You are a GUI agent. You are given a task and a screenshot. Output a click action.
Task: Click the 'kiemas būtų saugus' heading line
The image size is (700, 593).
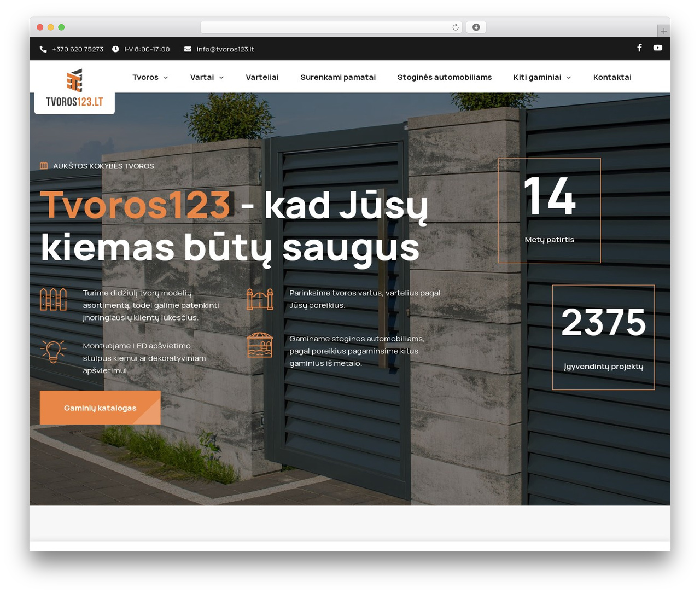[x=230, y=249]
